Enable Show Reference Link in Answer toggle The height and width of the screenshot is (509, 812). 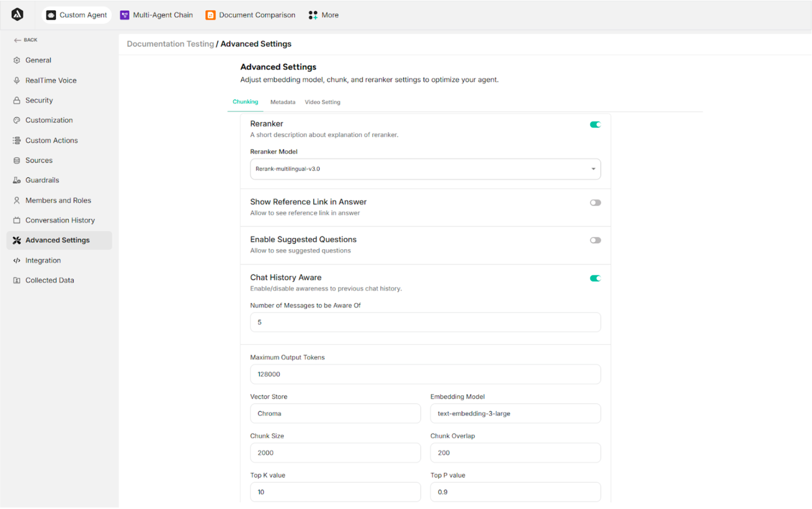tap(595, 203)
